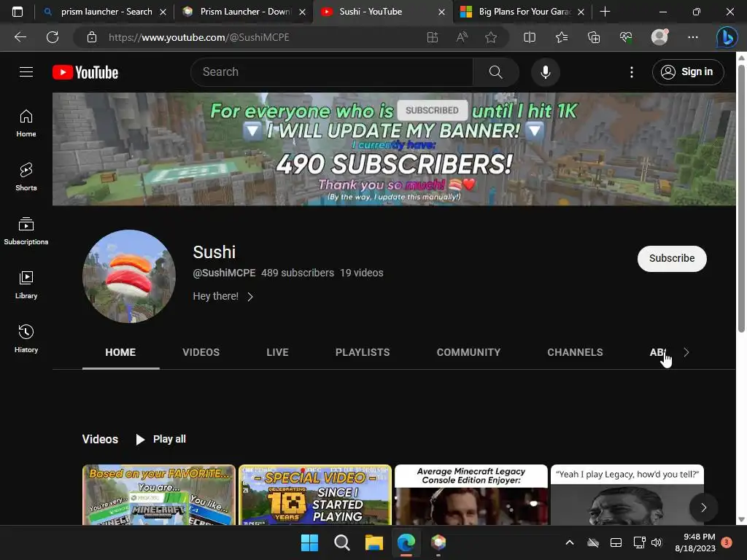Switch to the 'prism launcher - Search' tab

105,12
